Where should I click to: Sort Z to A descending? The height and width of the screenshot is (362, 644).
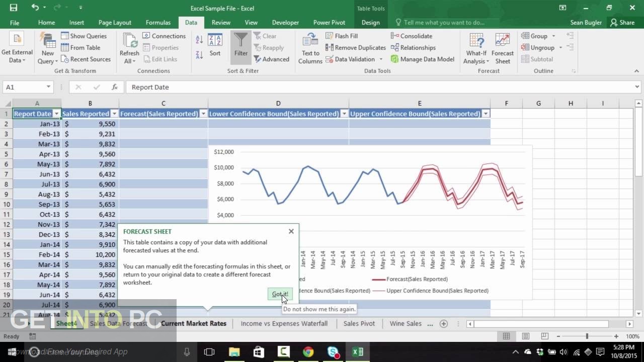tap(199, 54)
